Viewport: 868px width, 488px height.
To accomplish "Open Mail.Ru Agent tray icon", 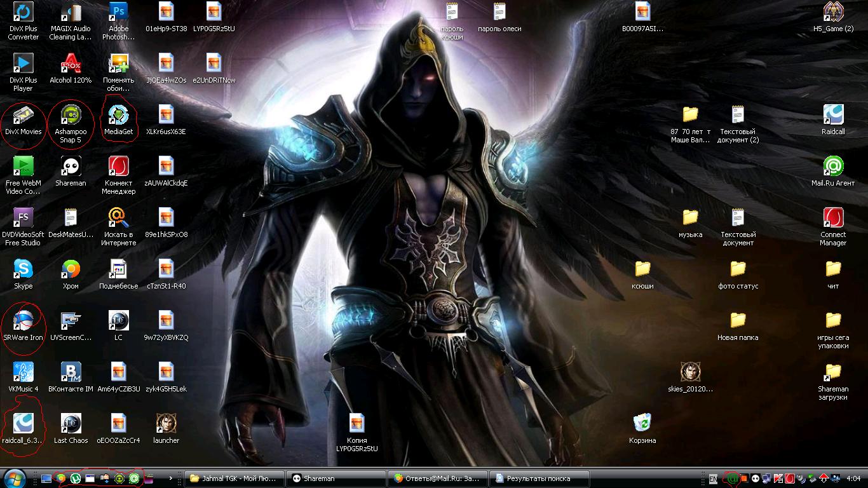I will click(732, 478).
